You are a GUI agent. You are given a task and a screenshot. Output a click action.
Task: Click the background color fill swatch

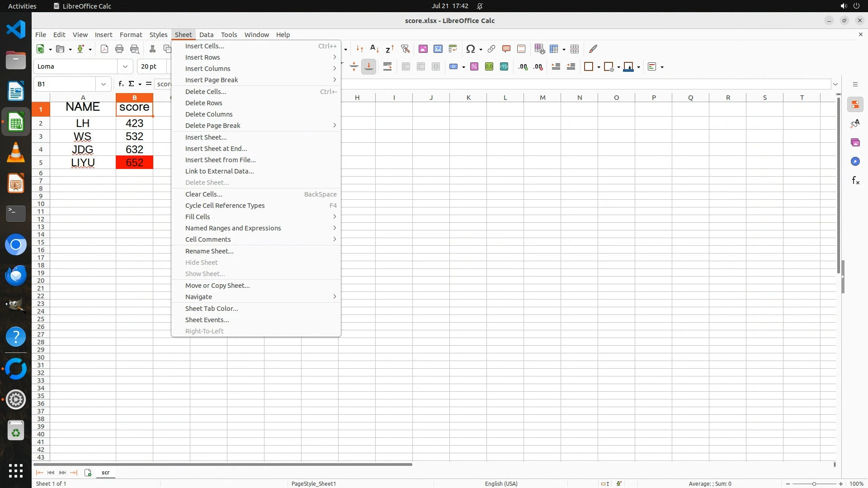[x=628, y=67]
